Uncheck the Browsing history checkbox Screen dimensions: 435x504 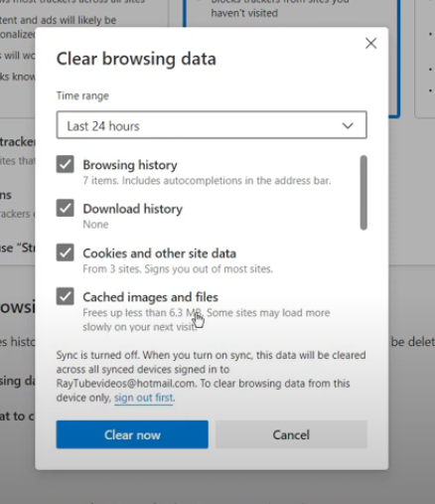(65, 164)
